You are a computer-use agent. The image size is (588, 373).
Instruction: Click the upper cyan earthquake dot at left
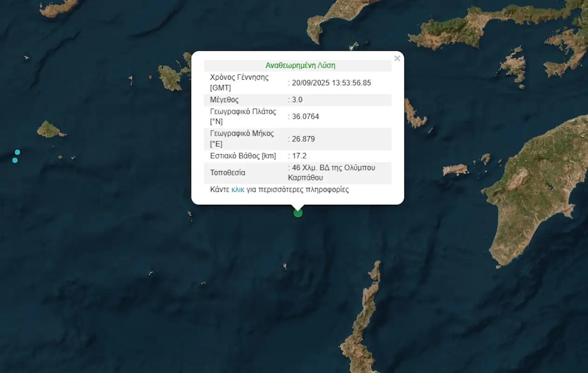pyautogui.click(x=17, y=152)
